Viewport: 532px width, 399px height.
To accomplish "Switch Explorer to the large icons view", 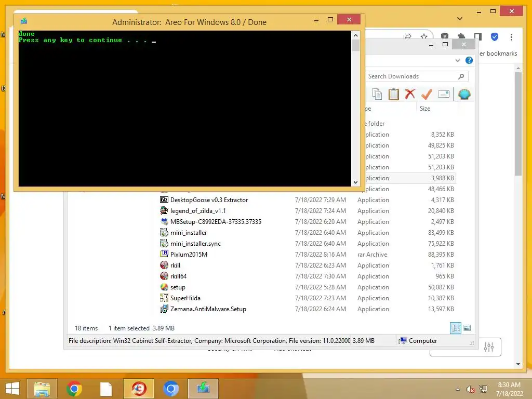I will pos(467,328).
